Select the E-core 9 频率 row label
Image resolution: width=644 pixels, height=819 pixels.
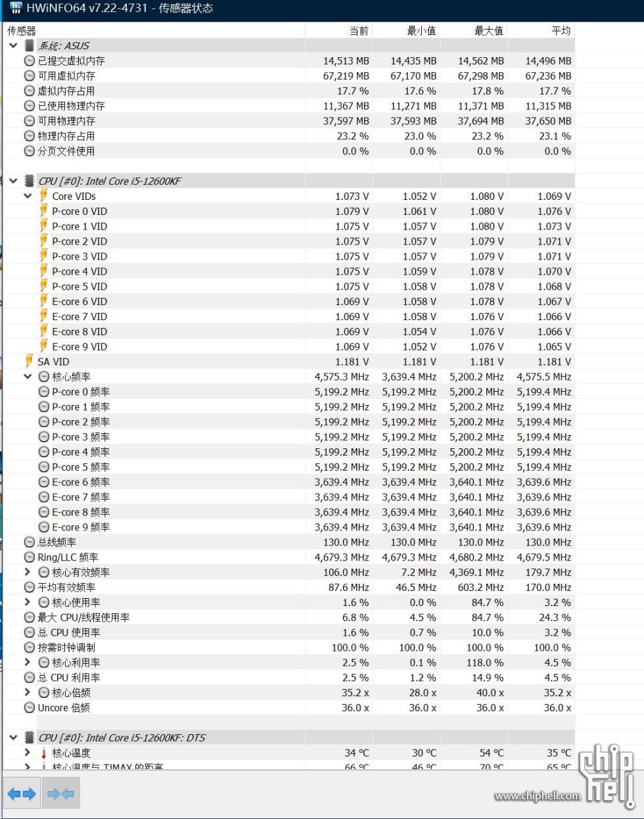pos(81,527)
